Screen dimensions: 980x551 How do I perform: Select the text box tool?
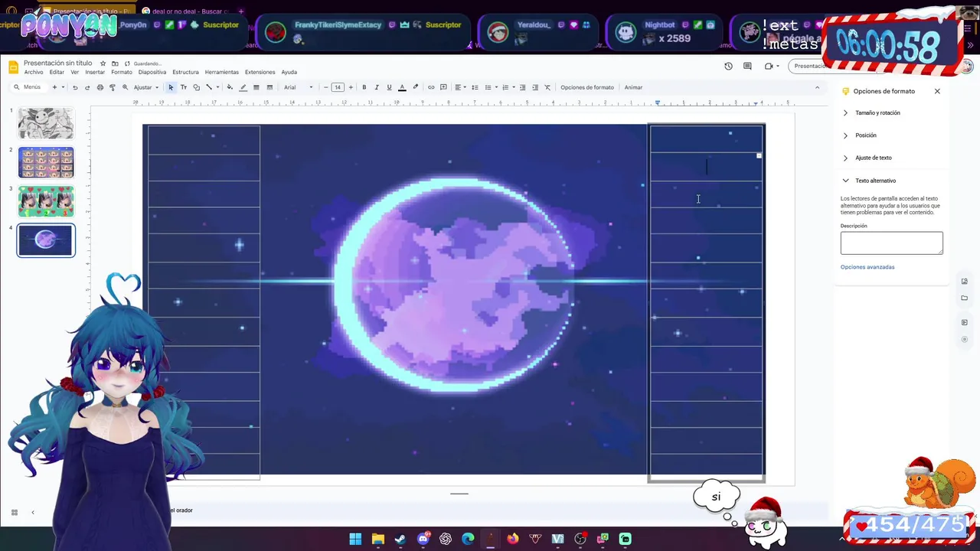[184, 87]
